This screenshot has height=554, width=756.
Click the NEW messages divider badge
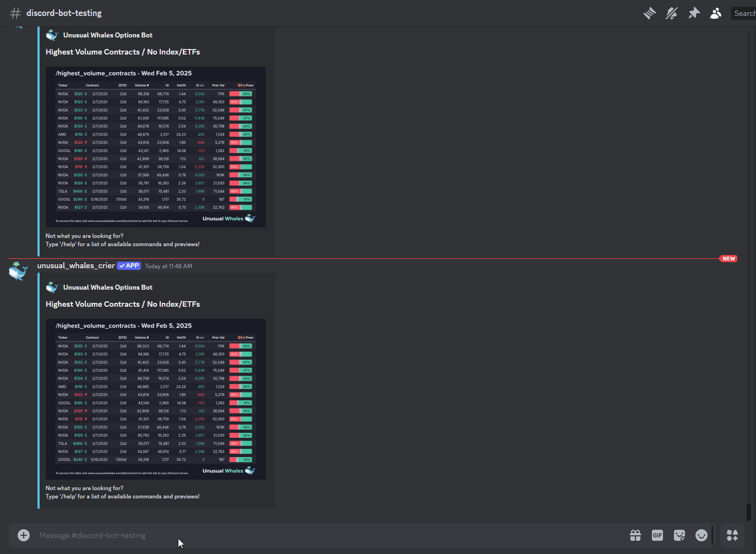728,258
